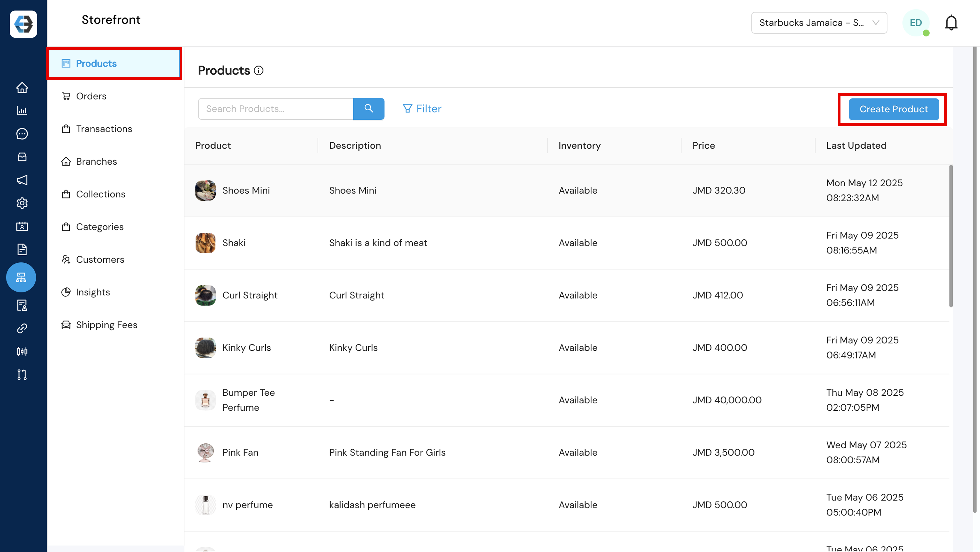The width and height of the screenshot is (980, 552).
Task: Open the Shoes Mini product name
Action: [246, 191]
